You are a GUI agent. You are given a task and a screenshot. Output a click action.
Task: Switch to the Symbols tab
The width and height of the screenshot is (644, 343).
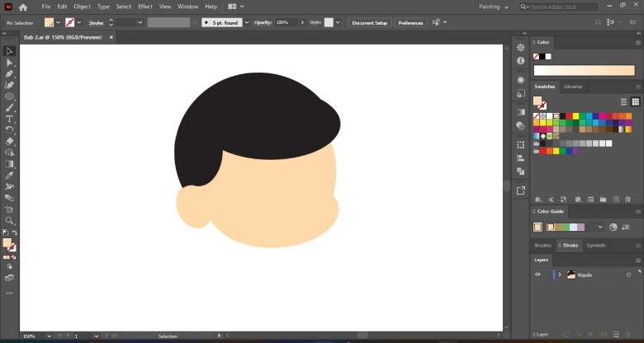pyautogui.click(x=596, y=246)
